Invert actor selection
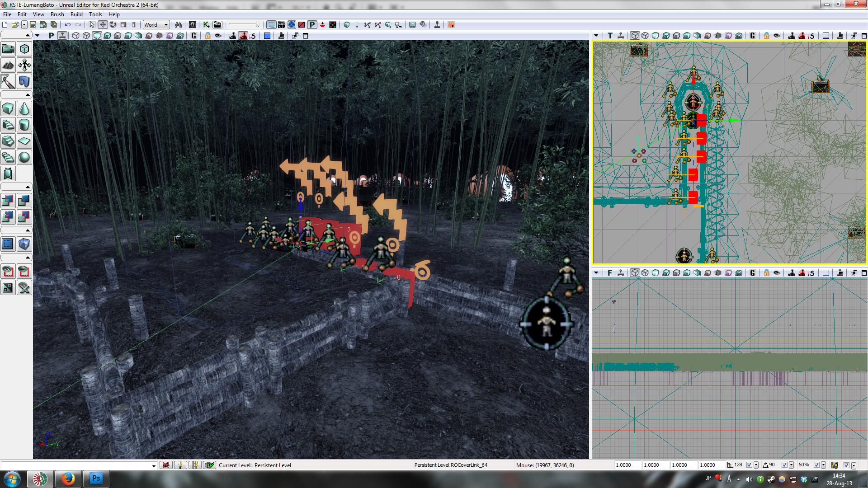This screenshot has height=488, width=868. [8, 287]
